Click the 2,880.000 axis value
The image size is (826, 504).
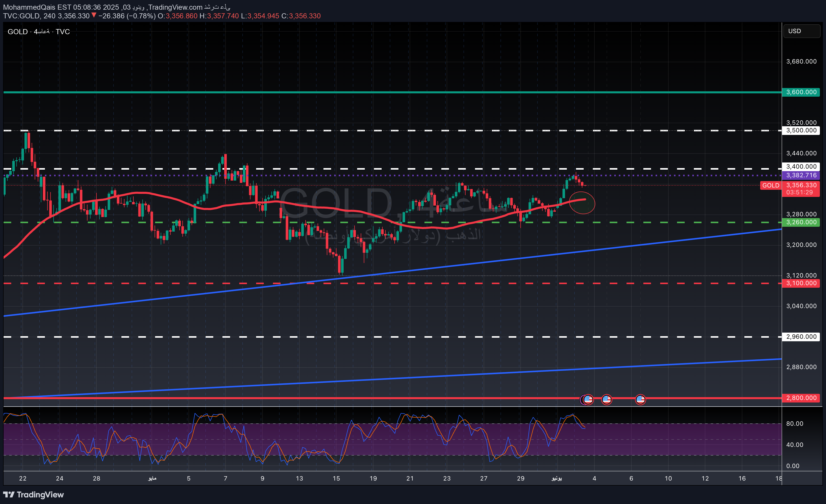click(x=801, y=367)
